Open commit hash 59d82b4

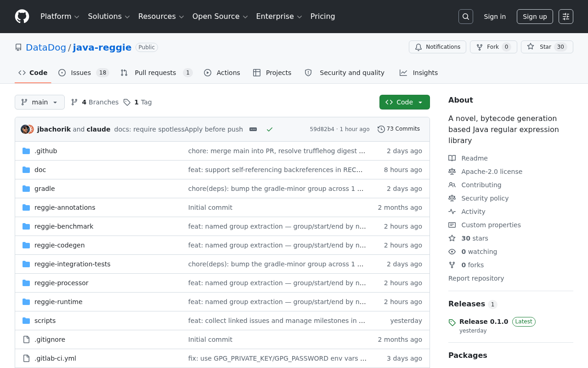[x=322, y=129]
